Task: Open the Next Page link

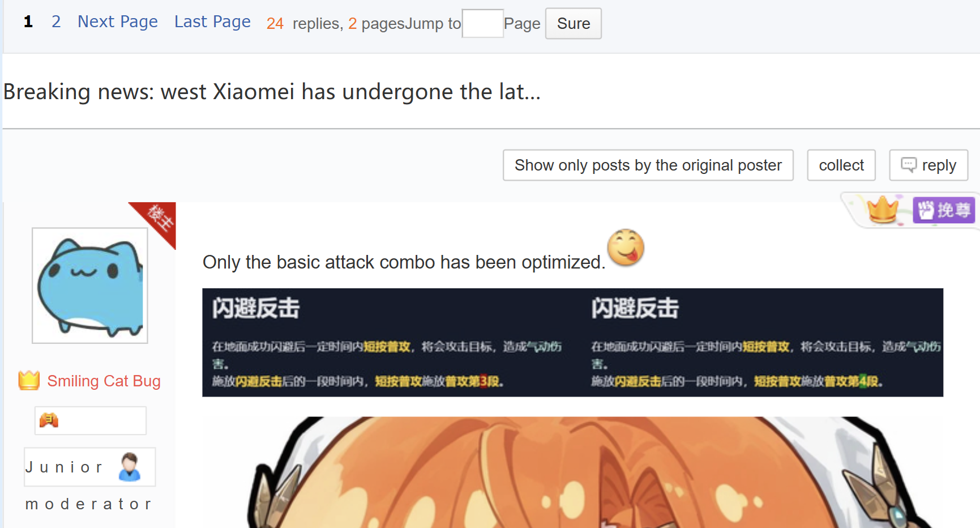Action: pos(118,22)
